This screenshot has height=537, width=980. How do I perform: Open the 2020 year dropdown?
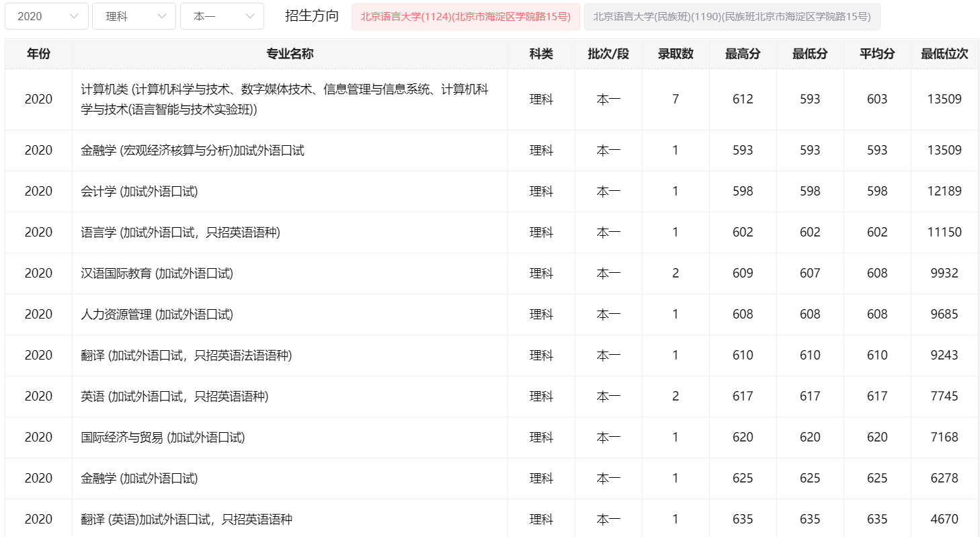46,16
